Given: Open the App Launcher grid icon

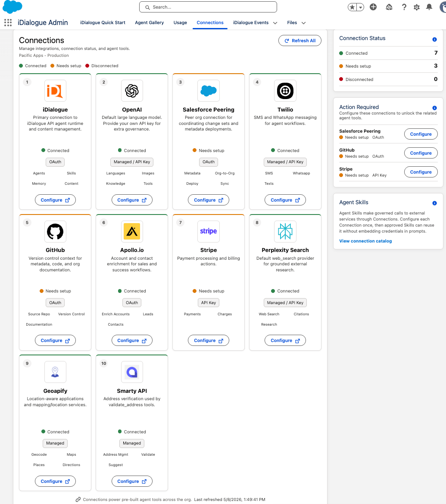Looking at the screenshot, I should (8, 22).
